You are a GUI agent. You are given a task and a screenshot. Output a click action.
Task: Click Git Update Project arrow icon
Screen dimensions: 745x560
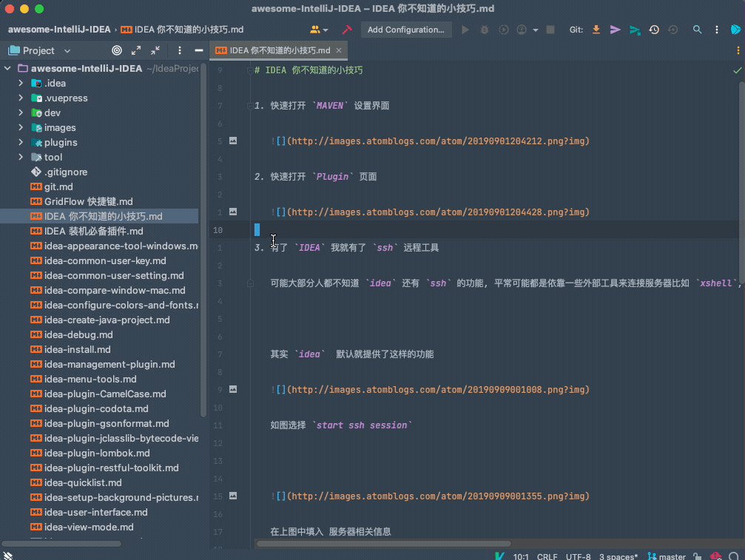(x=596, y=30)
